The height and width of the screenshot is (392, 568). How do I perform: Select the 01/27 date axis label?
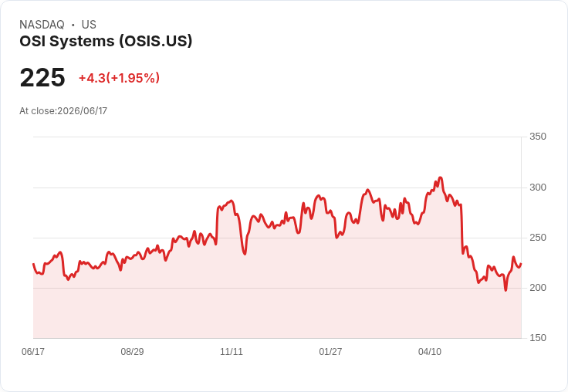330,351
